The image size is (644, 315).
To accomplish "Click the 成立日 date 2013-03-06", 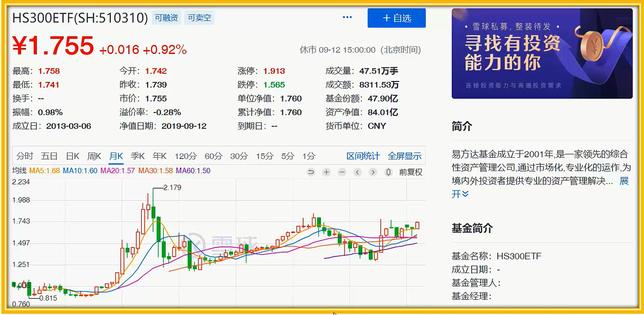I will (x=69, y=126).
